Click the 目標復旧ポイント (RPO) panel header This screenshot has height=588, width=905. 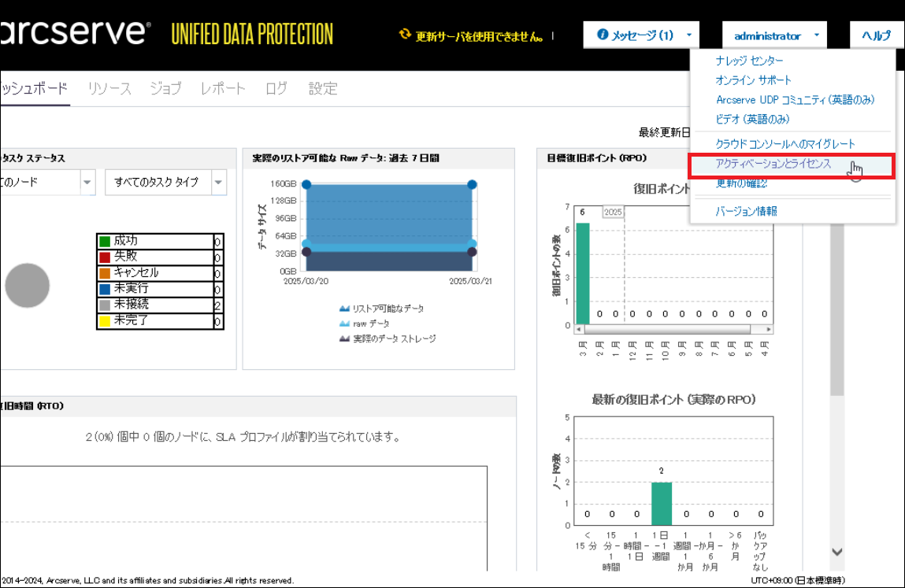pos(596,158)
